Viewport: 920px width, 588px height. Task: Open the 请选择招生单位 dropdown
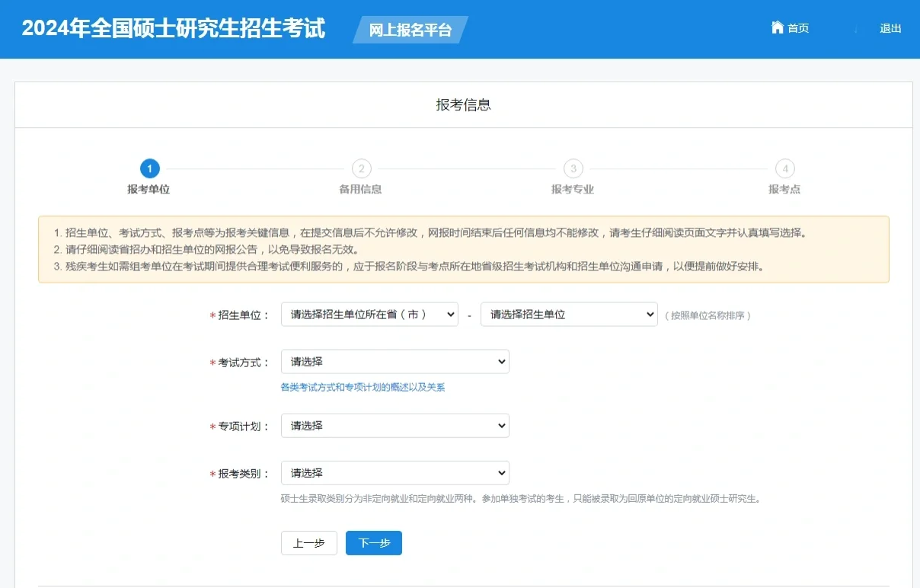pyautogui.click(x=569, y=314)
